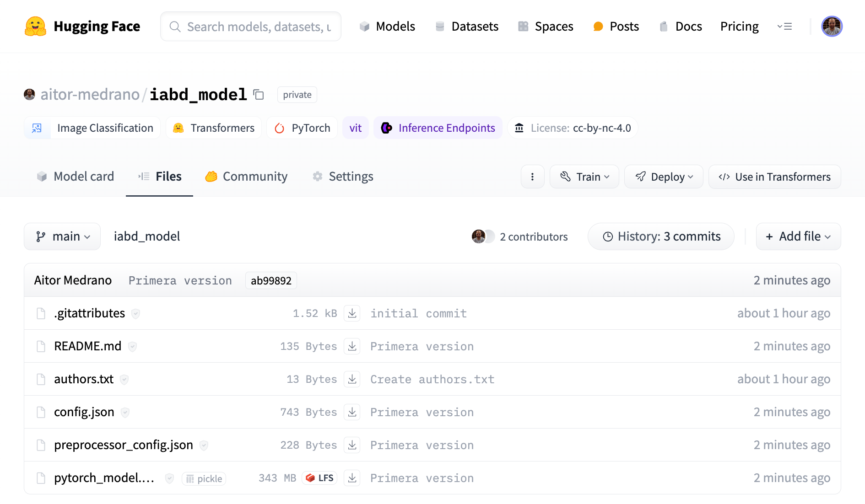Screen dimensions: 865x504
Task: Click shield icon beside preprocessor_config.json
Action: tap(204, 445)
